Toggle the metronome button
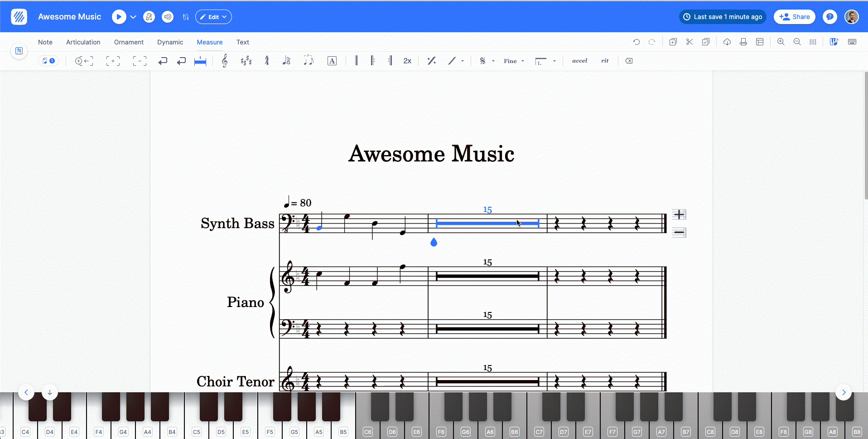The height and width of the screenshot is (439, 868). (x=149, y=17)
